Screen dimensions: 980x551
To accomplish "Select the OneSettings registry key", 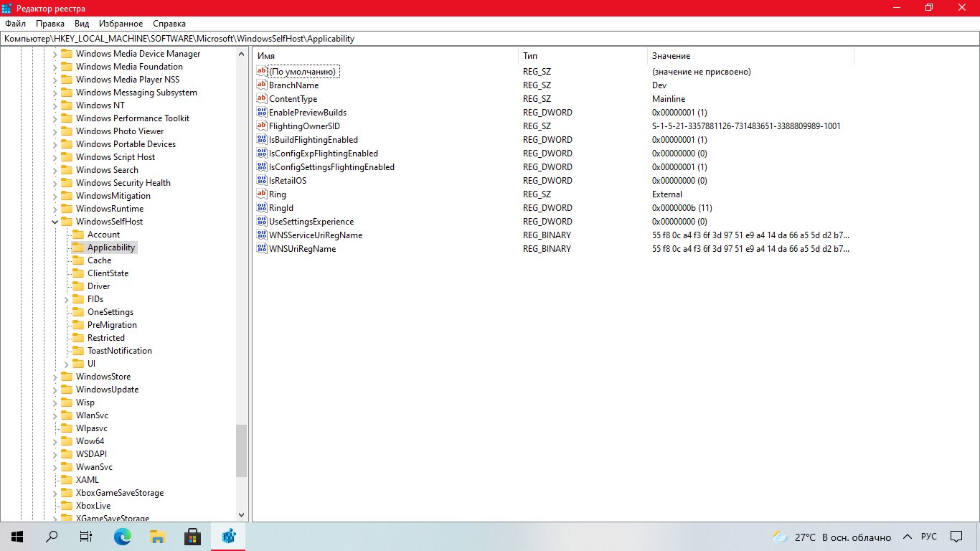I will (110, 312).
